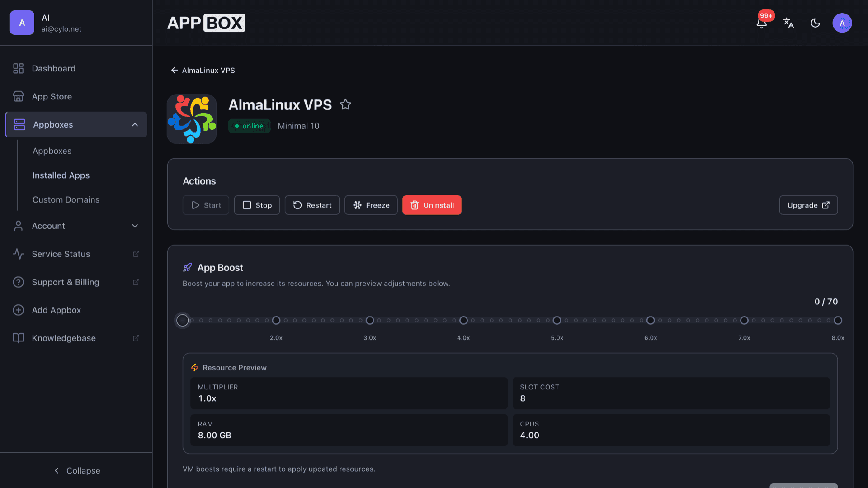Click the 0 / 70 slot counter
The height and width of the screenshot is (488, 868).
826,302
